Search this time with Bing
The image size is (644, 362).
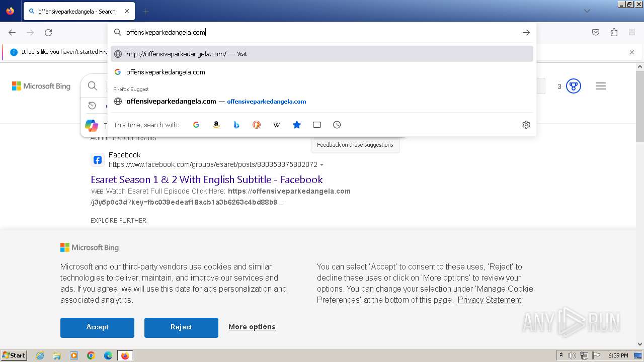click(x=236, y=125)
